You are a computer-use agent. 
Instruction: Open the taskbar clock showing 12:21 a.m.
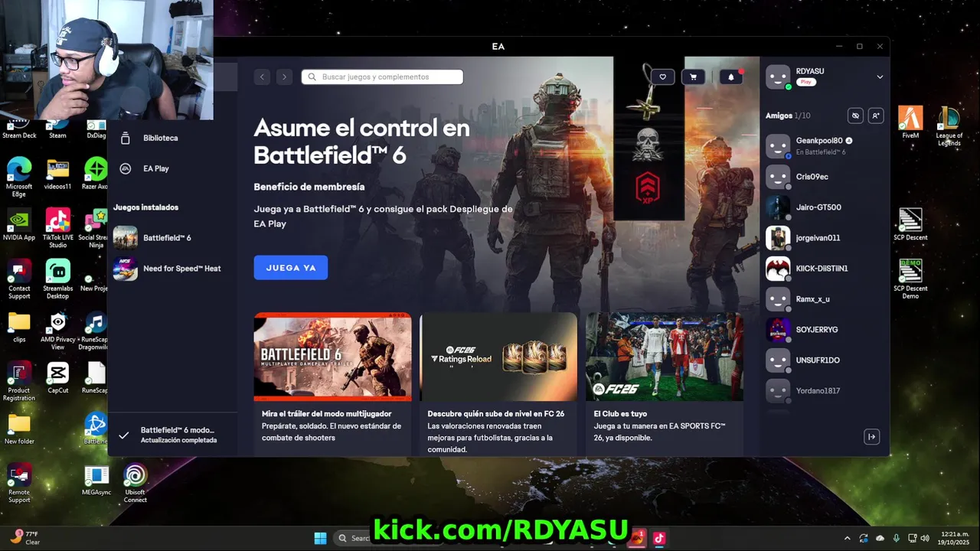pos(955,538)
